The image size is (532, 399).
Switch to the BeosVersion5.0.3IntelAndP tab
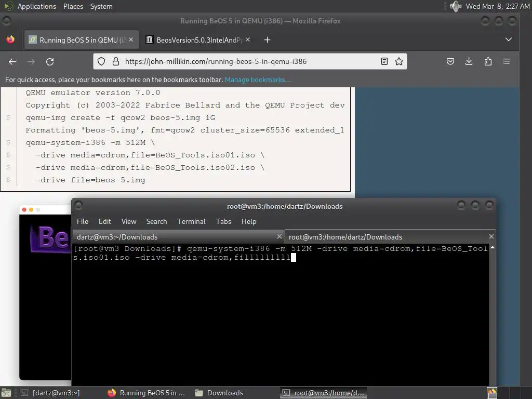[x=198, y=40]
